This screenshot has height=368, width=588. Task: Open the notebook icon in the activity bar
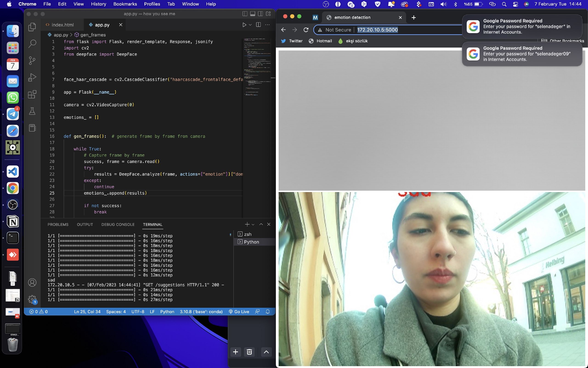coord(32,128)
